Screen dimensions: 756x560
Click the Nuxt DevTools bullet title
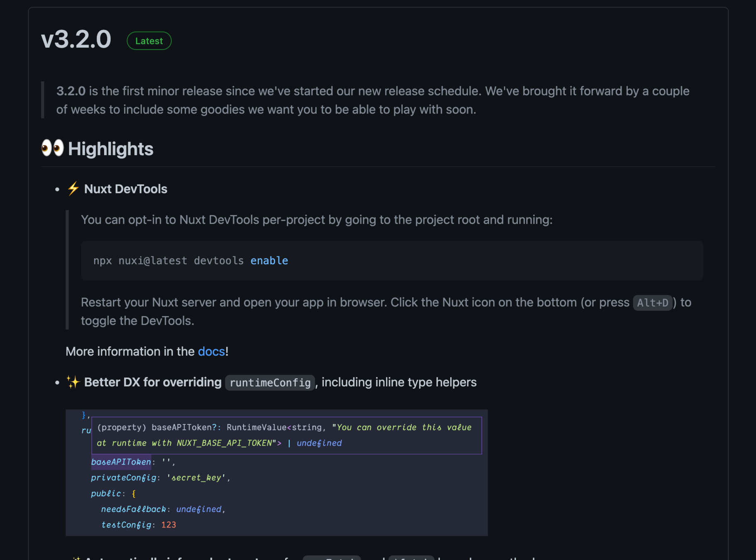point(126,189)
